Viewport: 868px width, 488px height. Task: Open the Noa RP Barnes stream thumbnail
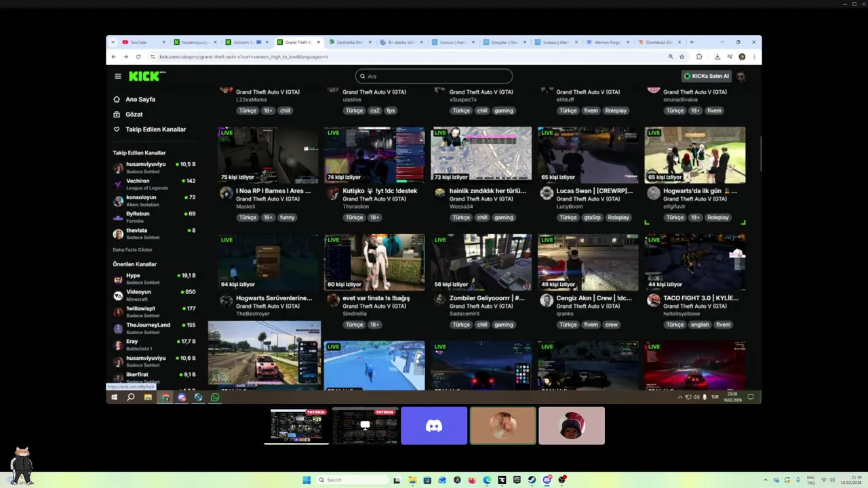pos(268,155)
